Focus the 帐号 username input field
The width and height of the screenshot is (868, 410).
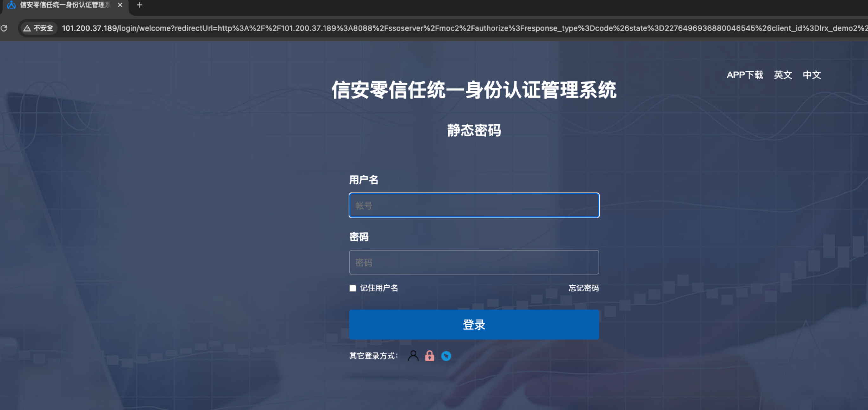(474, 205)
